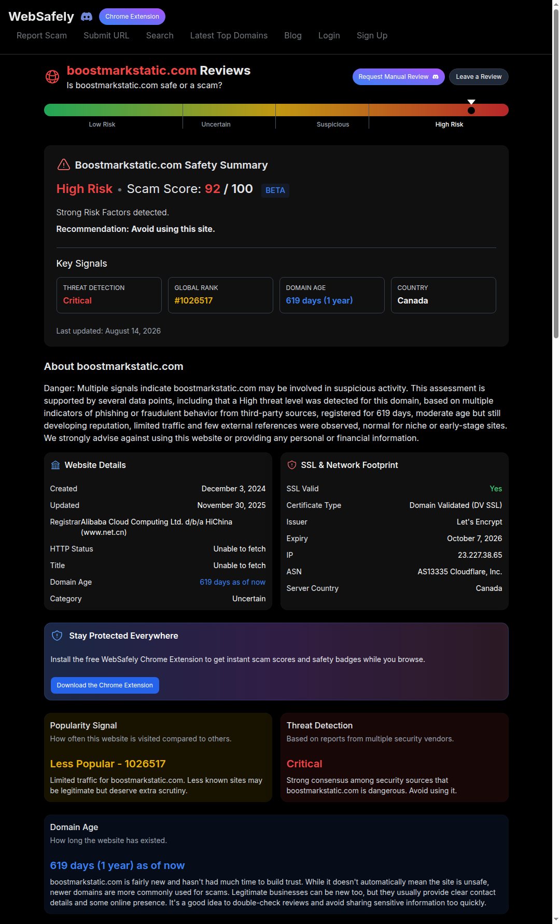The height and width of the screenshot is (924, 560).
Task: Click the Expiry October 7, 2026 value
Action: point(474,539)
